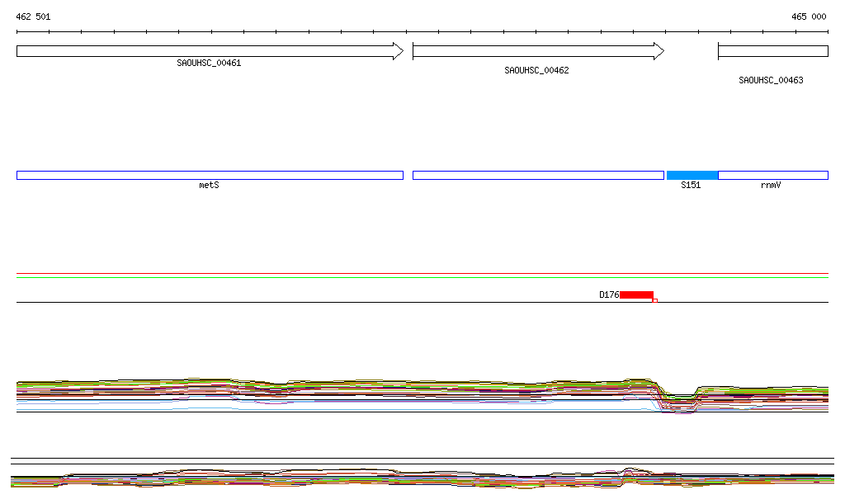Select the metS transcript segment box
The height and width of the screenshot is (504, 845).
point(210,175)
